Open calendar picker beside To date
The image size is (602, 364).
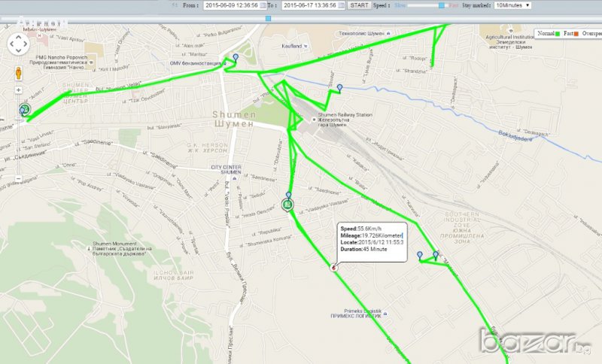pos(342,5)
